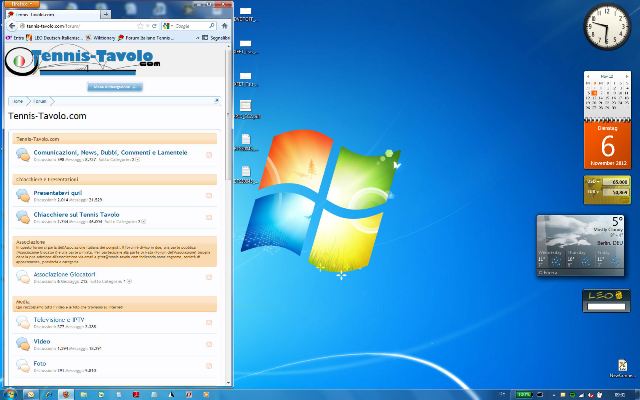Go back with the browser back arrow
The image size is (640, 400).
[12, 26]
